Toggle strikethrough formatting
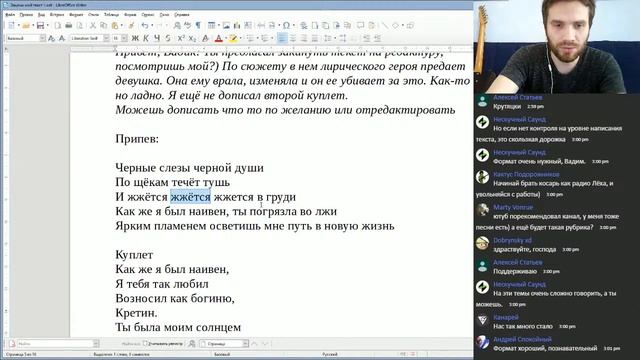 click(x=168, y=38)
